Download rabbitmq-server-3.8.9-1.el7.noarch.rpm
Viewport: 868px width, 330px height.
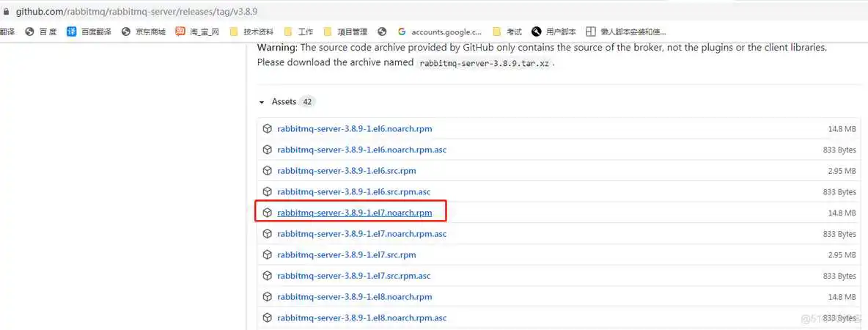(354, 213)
